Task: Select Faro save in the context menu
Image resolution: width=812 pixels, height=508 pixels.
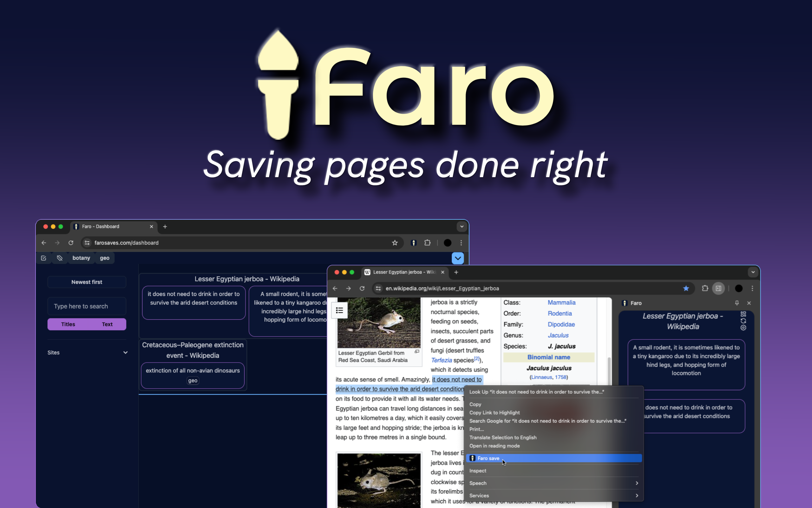Action: (x=553, y=458)
